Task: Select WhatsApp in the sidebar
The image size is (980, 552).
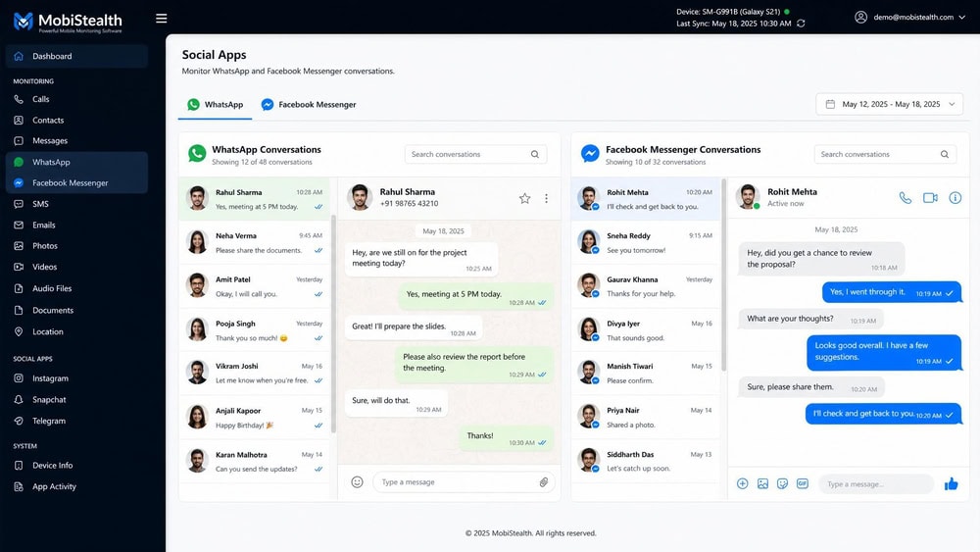Action: click(76, 162)
